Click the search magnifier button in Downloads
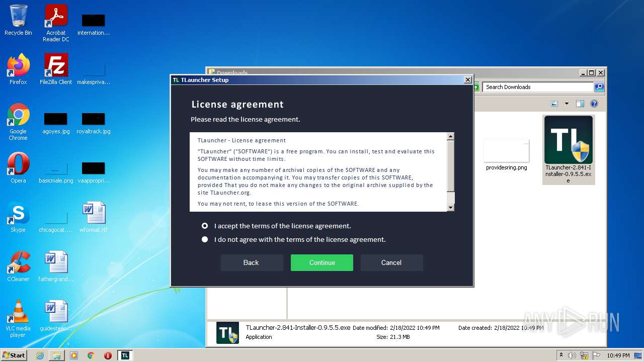644x362 pixels. (x=599, y=87)
